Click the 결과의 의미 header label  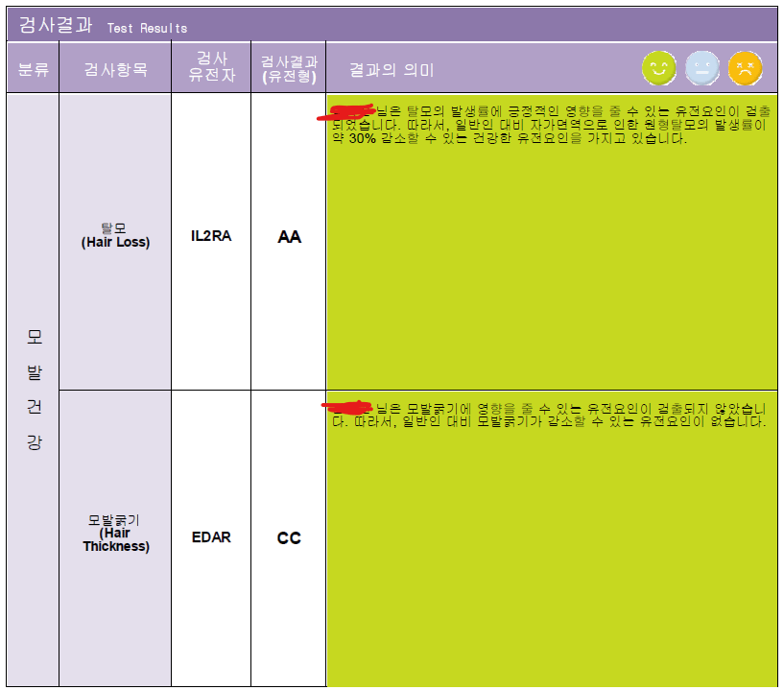click(391, 69)
